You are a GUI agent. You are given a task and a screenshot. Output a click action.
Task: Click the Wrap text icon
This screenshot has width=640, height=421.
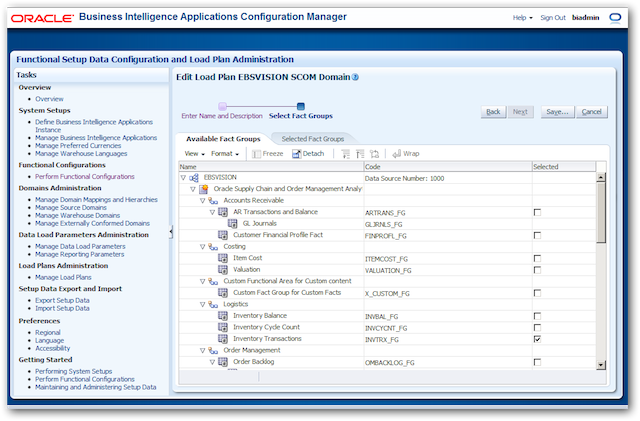pos(397,154)
